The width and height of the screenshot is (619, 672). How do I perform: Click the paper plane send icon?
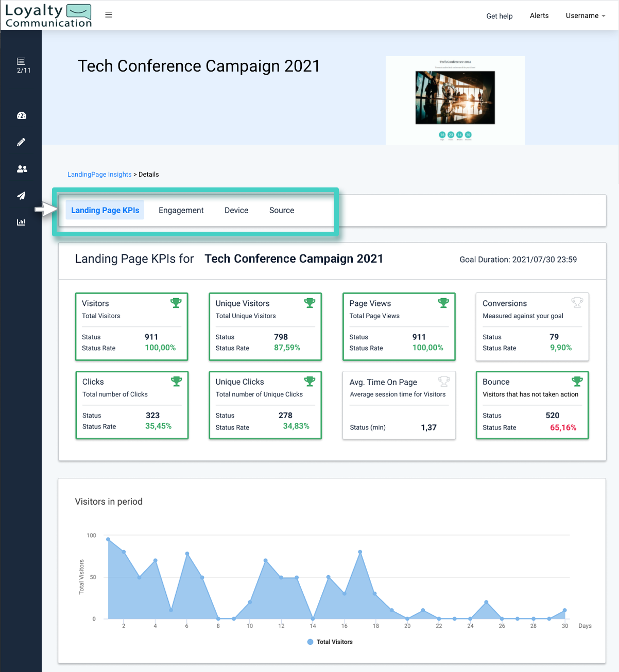tap(21, 196)
